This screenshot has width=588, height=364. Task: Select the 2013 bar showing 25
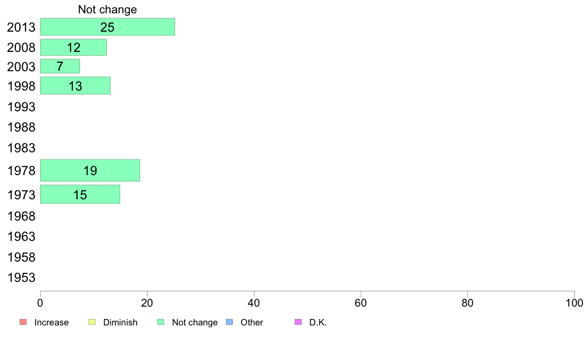(107, 27)
